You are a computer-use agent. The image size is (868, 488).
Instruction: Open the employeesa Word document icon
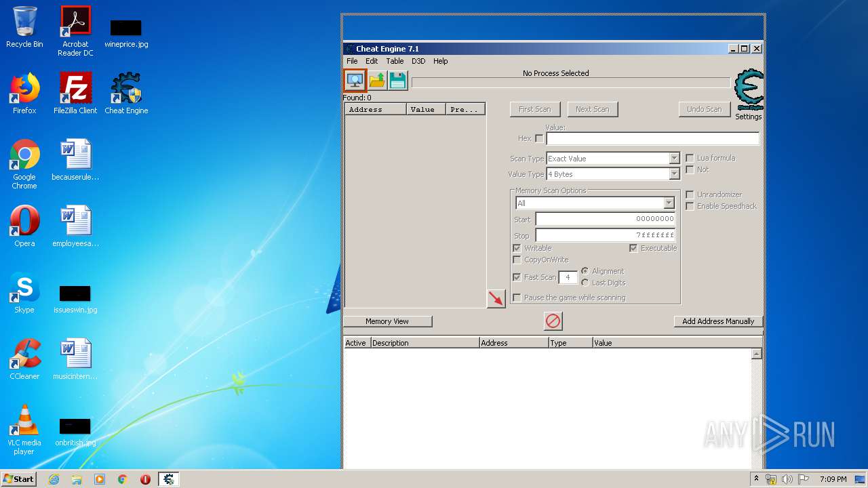point(75,226)
